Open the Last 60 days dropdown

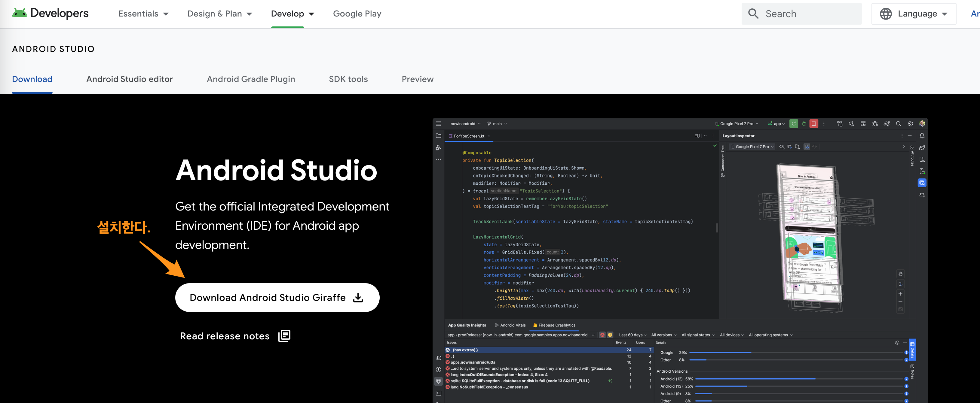[x=632, y=335]
